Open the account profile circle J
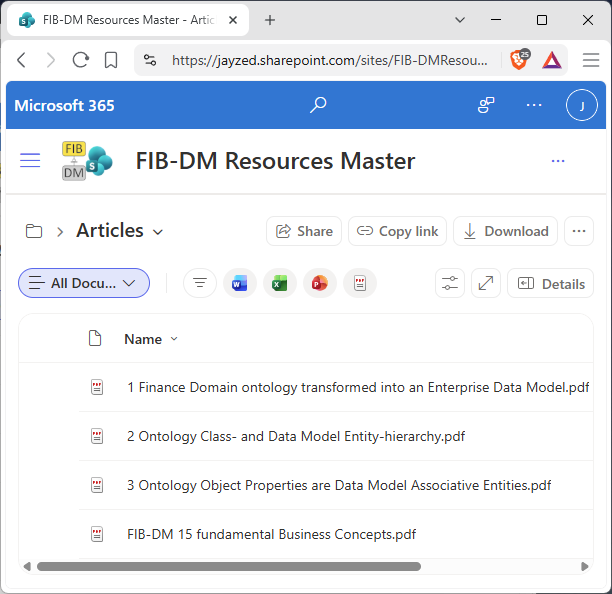Viewport: 612px width, 594px height. [582, 105]
